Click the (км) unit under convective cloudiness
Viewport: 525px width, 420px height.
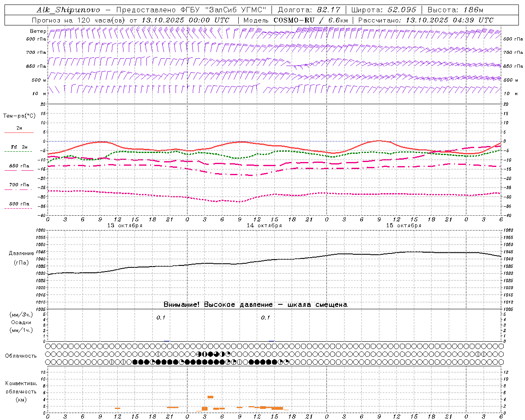tap(21, 399)
